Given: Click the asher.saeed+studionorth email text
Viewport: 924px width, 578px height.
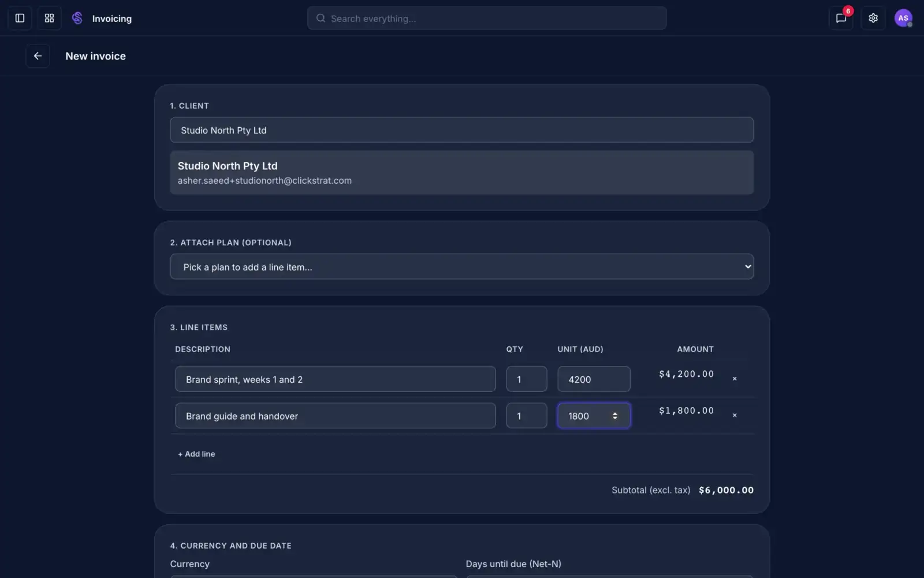Looking at the screenshot, I should click(x=264, y=180).
